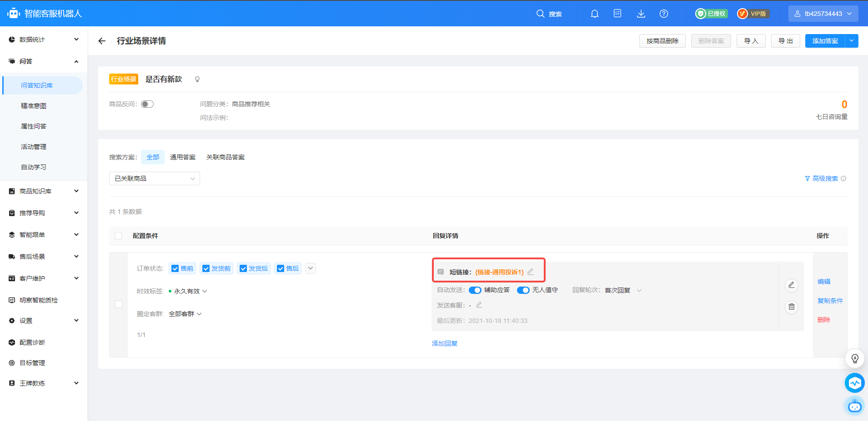Select 属性问答 in sidebar
The height and width of the screenshot is (421, 868).
coord(34,126)
